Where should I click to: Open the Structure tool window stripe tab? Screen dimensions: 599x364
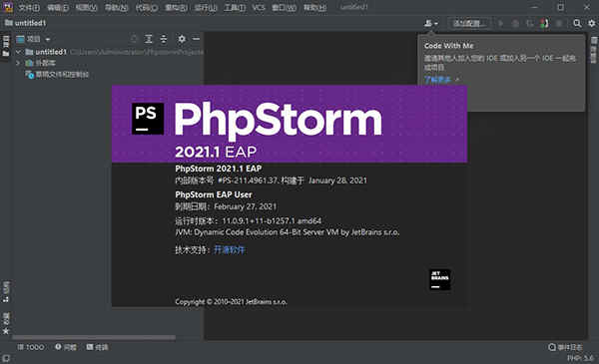[x=6, y=292]
